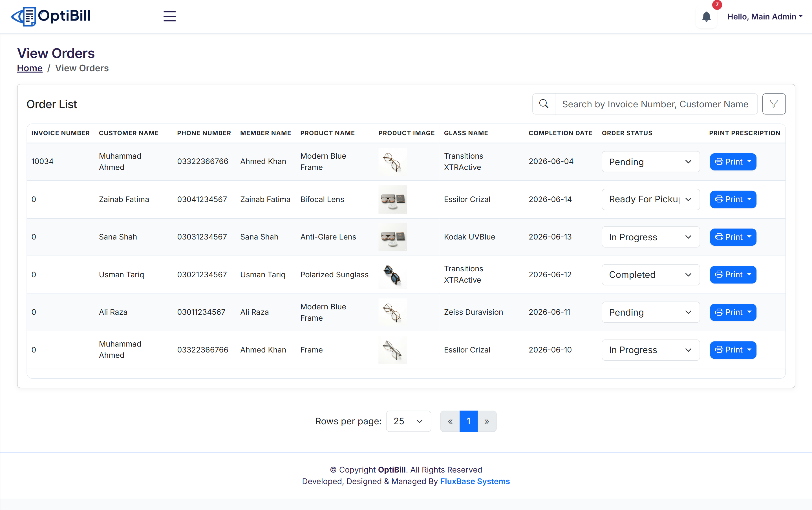The height and width of the screenshot is (510, 812).
Task: Go to the previous page arrow
Action: [450, 421]
